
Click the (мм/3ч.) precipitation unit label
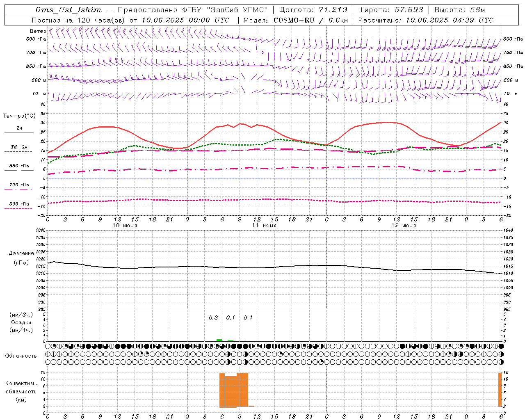pyautogui.click(x=21, y=315)
